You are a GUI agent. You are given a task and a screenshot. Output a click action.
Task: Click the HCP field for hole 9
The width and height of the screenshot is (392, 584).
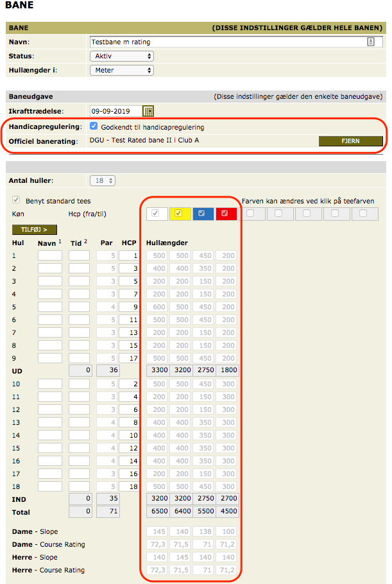(130, 358)
